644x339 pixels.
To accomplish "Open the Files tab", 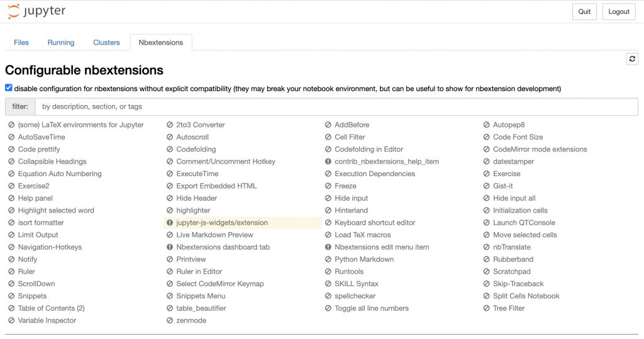I will pos(21,42).
